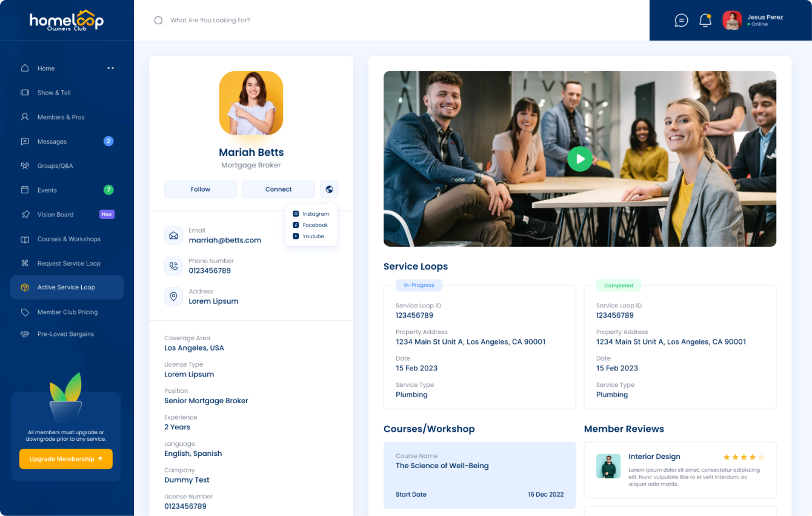Open the chat messages icon in header

coord(681,20)
